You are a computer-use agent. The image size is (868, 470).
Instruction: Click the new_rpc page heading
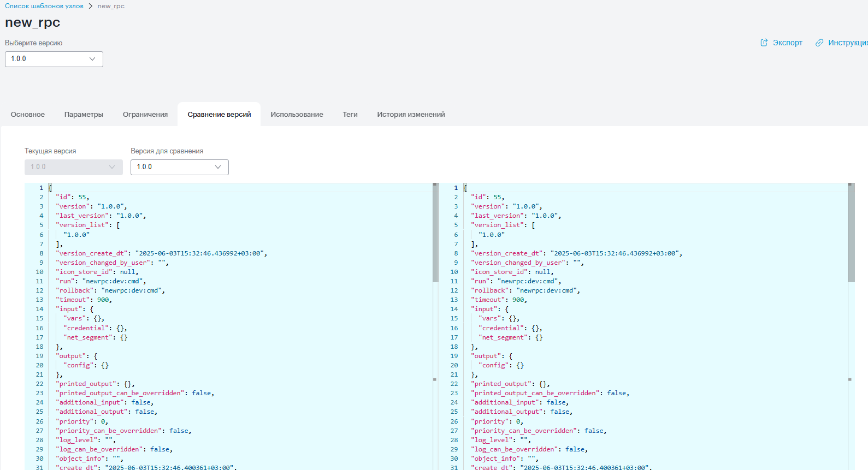(x=33, y=22)
